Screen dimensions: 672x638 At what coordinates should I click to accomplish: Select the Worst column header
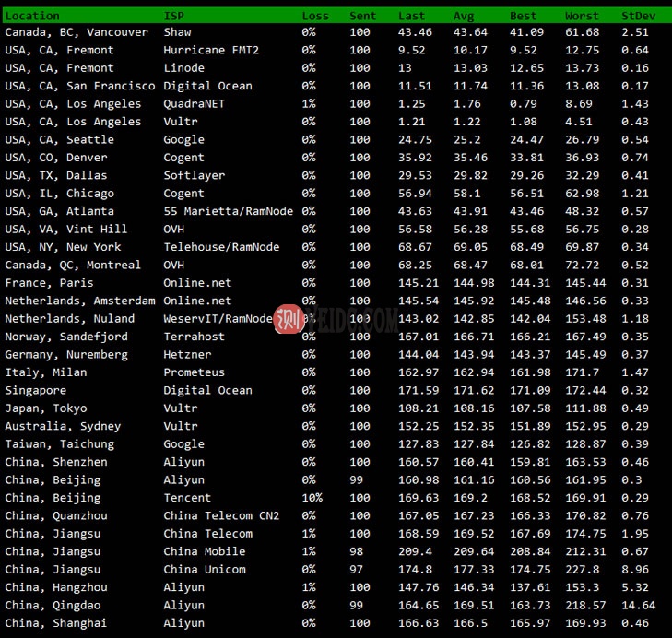pos(582,16)
